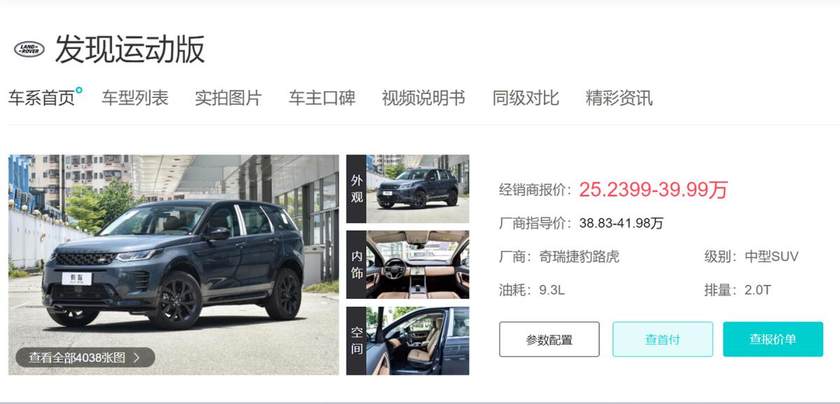
Task: Click the main blue SUV photo
Action: (174, 265)
